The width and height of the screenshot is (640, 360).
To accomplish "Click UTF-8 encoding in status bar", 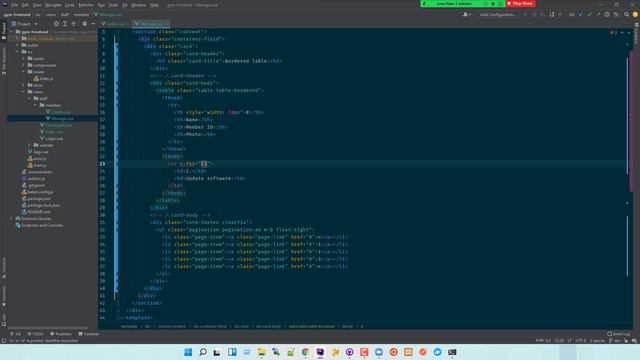I will point(580,340).
